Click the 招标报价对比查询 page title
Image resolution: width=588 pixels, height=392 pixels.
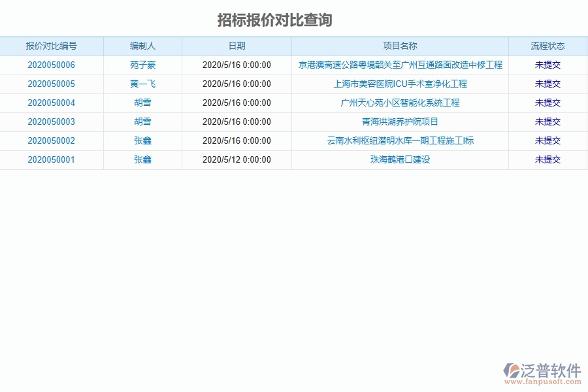coord(274,20)
